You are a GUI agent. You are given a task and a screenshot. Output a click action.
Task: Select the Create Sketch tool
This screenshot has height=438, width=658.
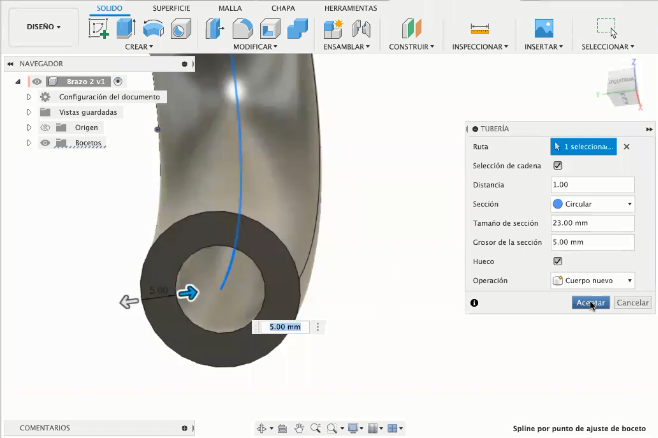coord(99,29)
